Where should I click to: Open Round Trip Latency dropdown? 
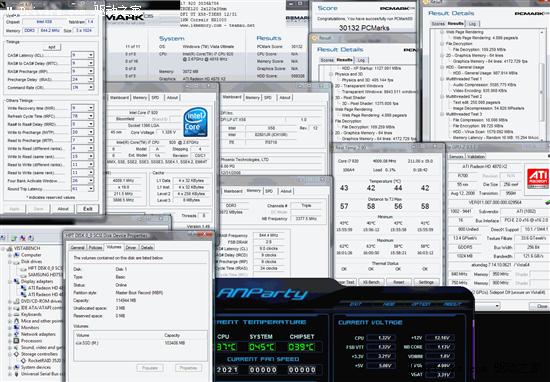pos(83,189)
